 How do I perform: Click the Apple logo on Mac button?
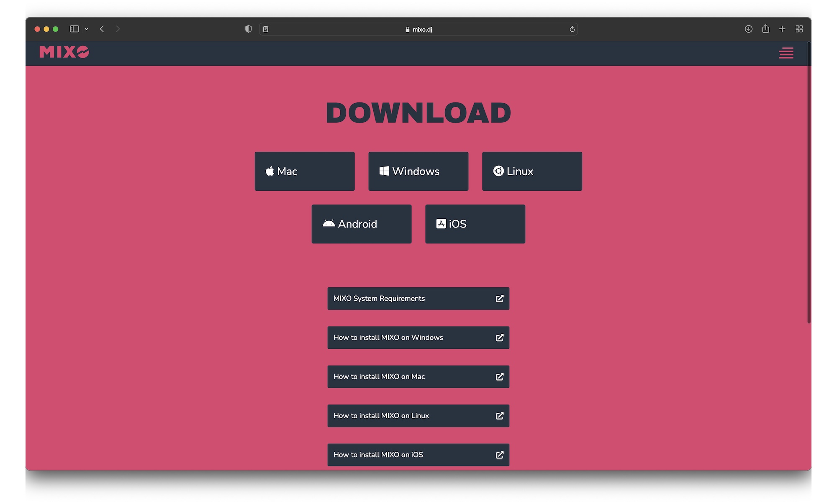pyautogui.click(x=270, y=171)
